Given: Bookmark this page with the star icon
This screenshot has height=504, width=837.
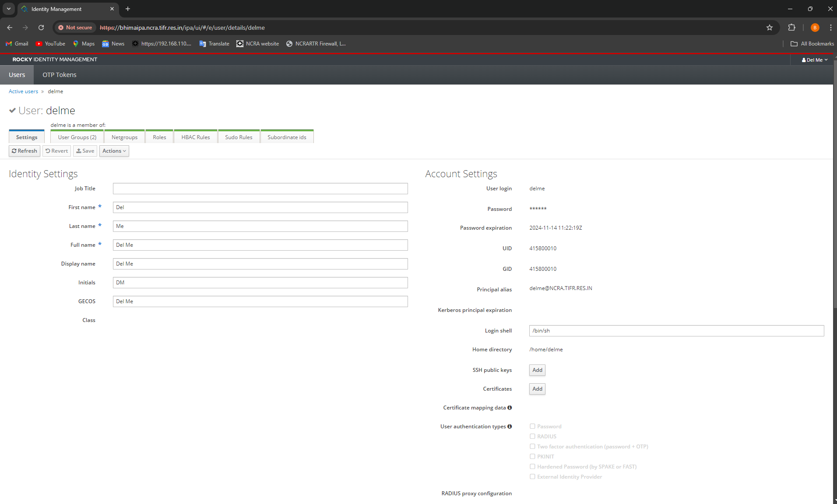Looking at the screenshot, I should (x=770, y=28).
